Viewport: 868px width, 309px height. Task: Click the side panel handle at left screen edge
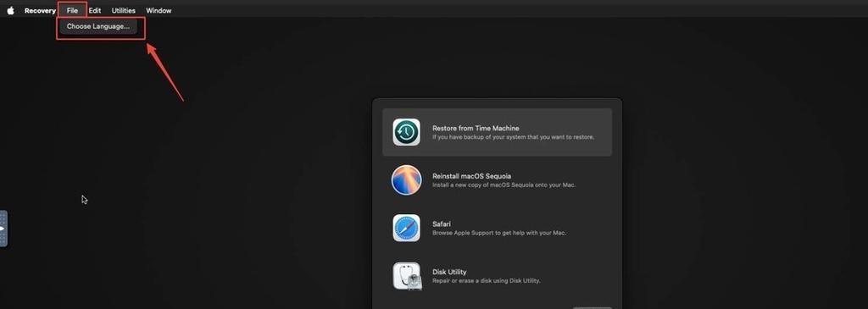click(x=3, y=229)
